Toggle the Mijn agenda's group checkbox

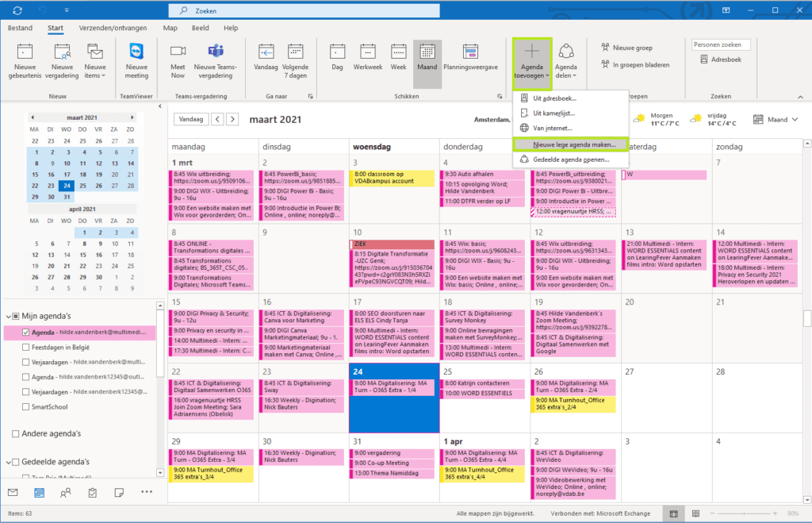click(x=16, y=316)
